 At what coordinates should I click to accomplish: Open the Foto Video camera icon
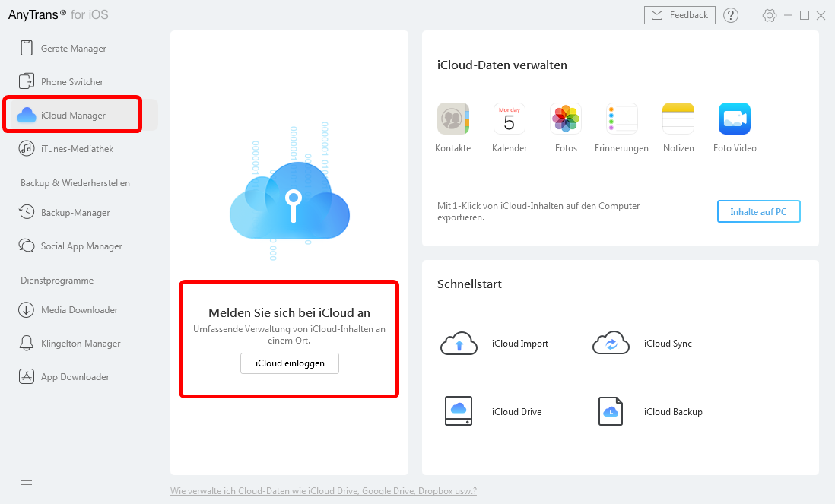pyautogui.click(x=735, y=119)
